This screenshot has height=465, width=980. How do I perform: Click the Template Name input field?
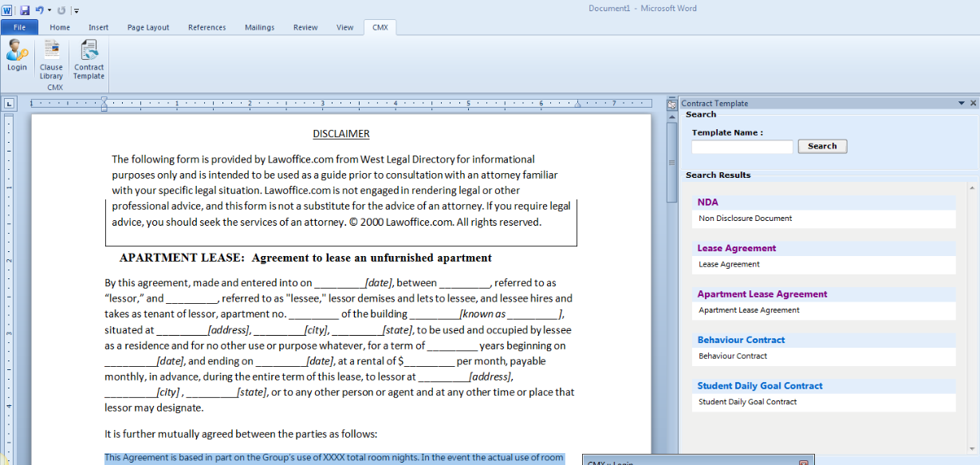point(742,147)
